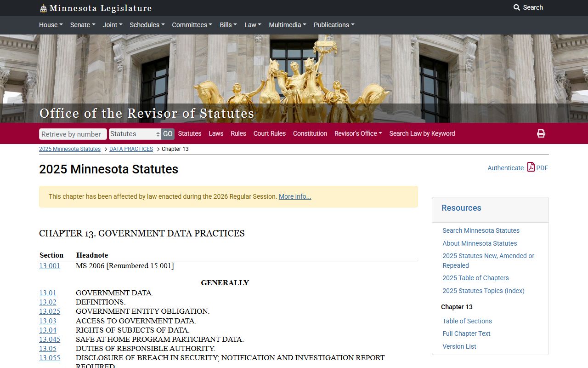
Task: Click the RIGHTS OF SUBJECTS OF DATA headnote
Action: [132, 330]
